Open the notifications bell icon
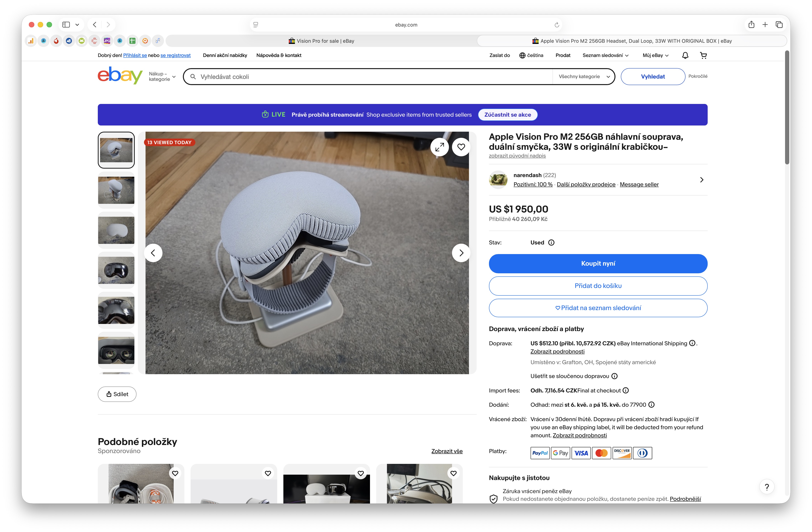The height and width of the screenshot is (532, 812). pyautogui.click(x=685, y=55)
